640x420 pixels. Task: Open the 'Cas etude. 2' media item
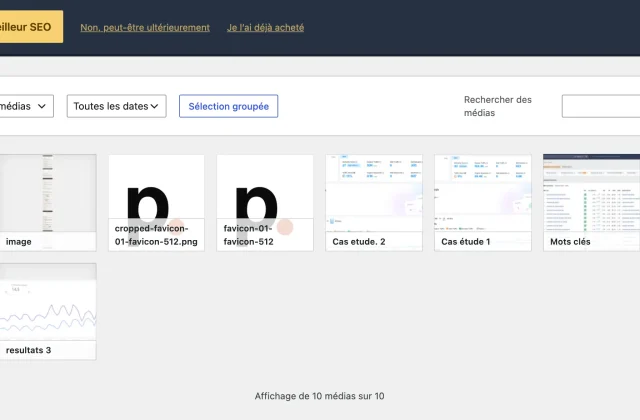coord(374,202)
